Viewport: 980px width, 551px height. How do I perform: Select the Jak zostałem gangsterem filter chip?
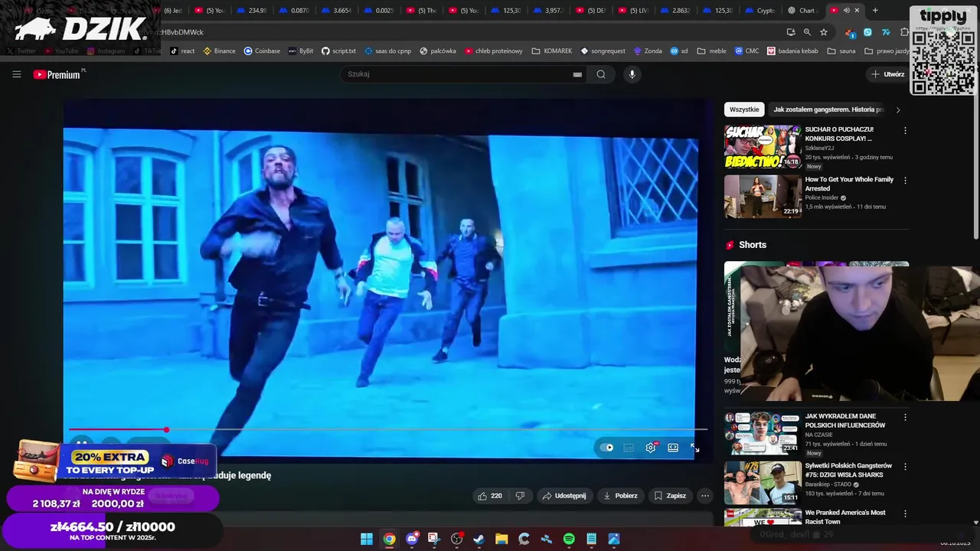pyautogui.click(x=828, y=109)
